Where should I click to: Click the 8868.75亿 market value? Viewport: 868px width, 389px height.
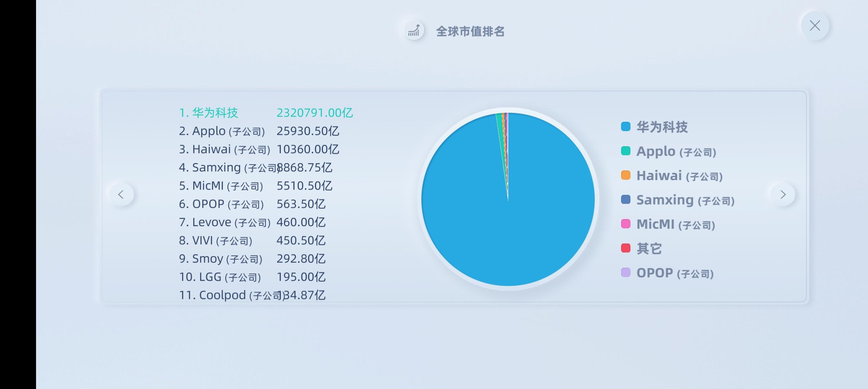[x=305, y=167]
